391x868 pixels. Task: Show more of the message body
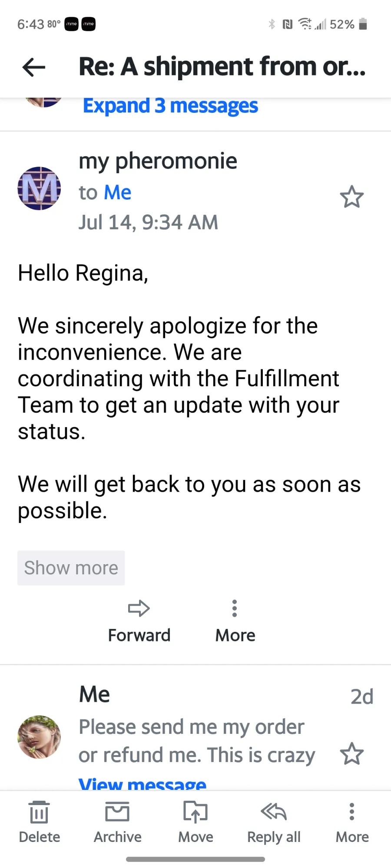coord(71,568)
